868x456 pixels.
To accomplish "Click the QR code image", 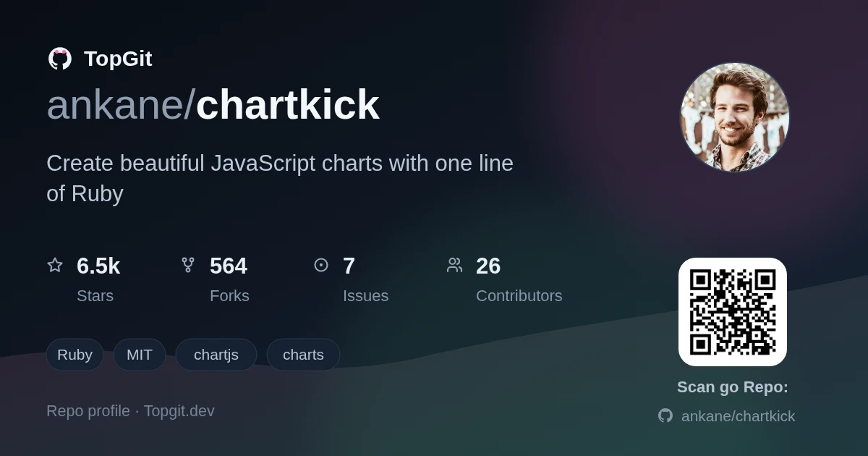I will tap(733, 312).
